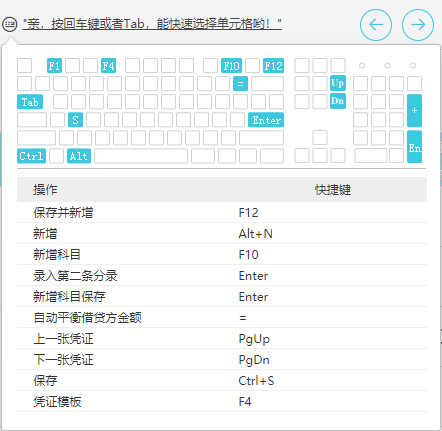The image size is (442, 431).
Task: Go to next voucher with right arrow button
Action: 418,25
